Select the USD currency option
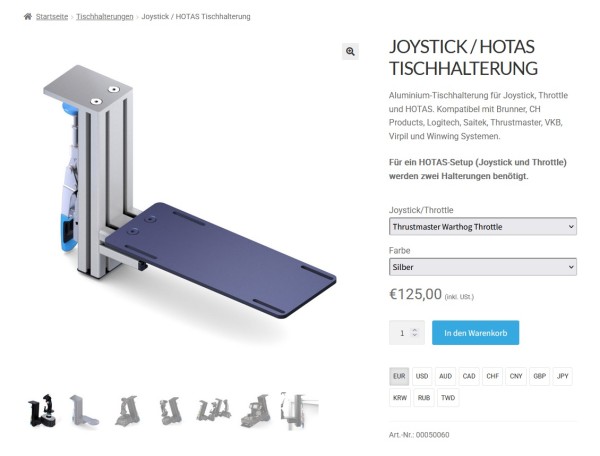Screen dimensions: 600x456 pos(422,376)
